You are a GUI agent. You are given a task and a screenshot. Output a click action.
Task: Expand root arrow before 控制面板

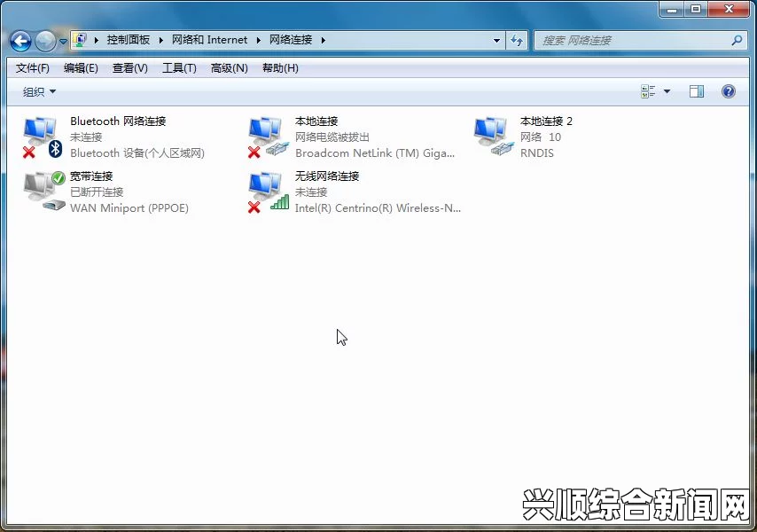(x=96, y=40)
